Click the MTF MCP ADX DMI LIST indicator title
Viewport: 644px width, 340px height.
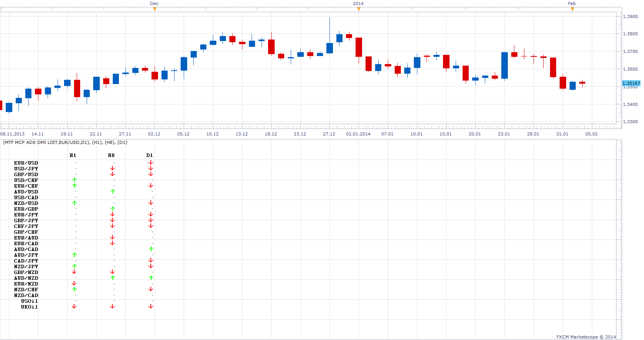click(65, 142)
